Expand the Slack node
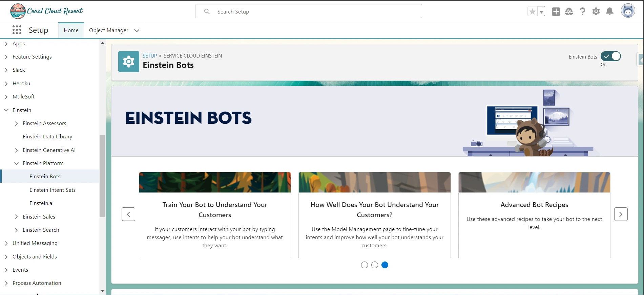 pos(6,70)
